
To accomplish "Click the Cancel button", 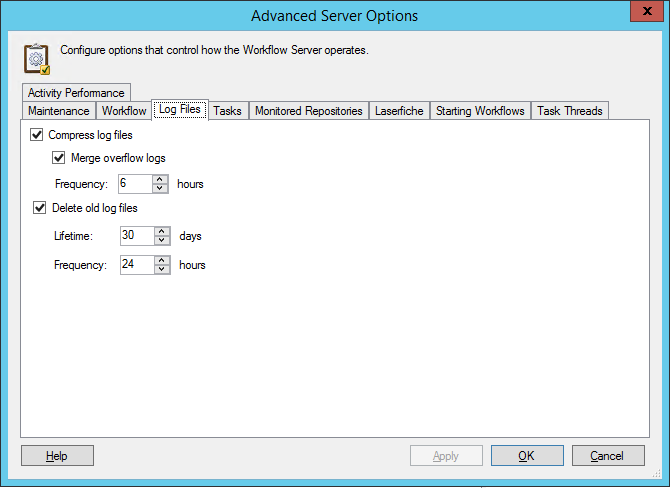I will tap(608, 455).
